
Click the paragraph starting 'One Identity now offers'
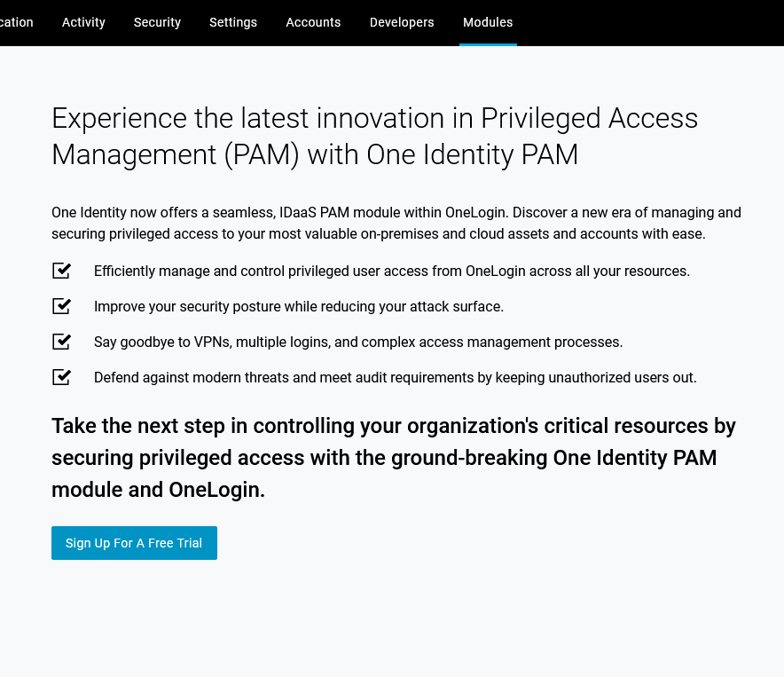396,224
